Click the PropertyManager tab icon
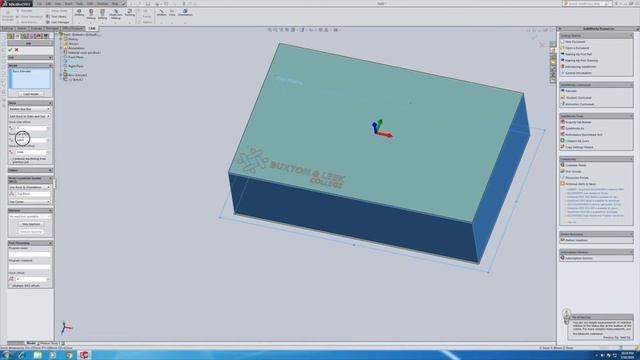The image size is (640, 360). click(x=18, y=36)
